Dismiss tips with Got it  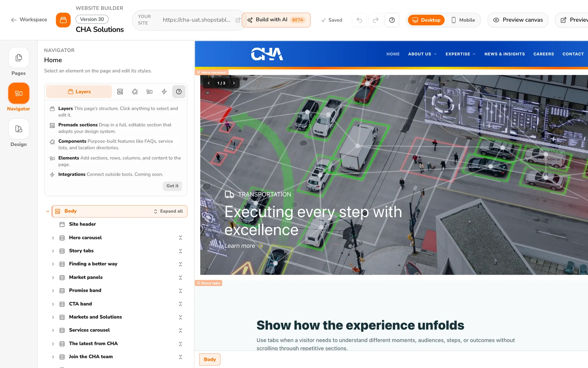(172, 186)
